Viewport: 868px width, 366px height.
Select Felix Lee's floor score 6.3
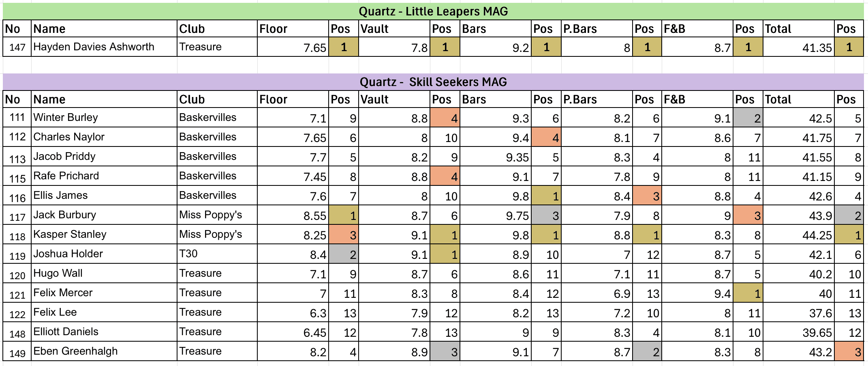tap(293, 313)
